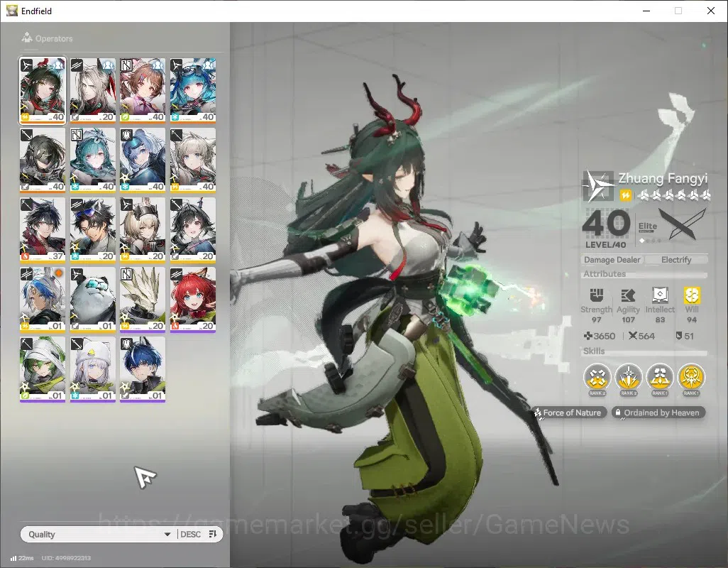Select the green-haired white-hooded operator card
The width and height of the screenshot is (728, 568).
(x=43, y=369)
